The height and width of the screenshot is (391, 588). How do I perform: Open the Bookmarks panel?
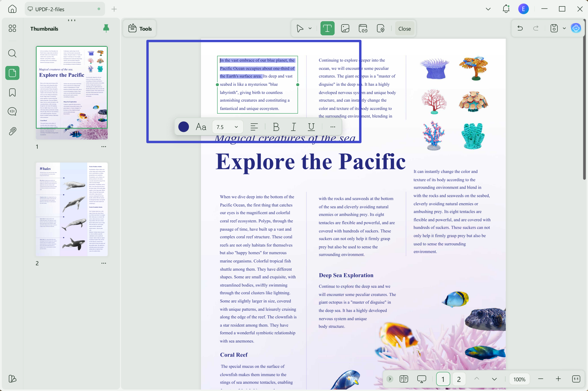click(12, 92)
